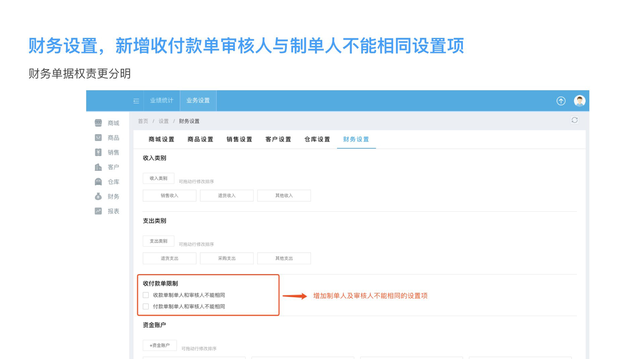The width and height of the screenshot is (644, 359).
Task: Open the user avatar profile
Action: click(579, 101)
